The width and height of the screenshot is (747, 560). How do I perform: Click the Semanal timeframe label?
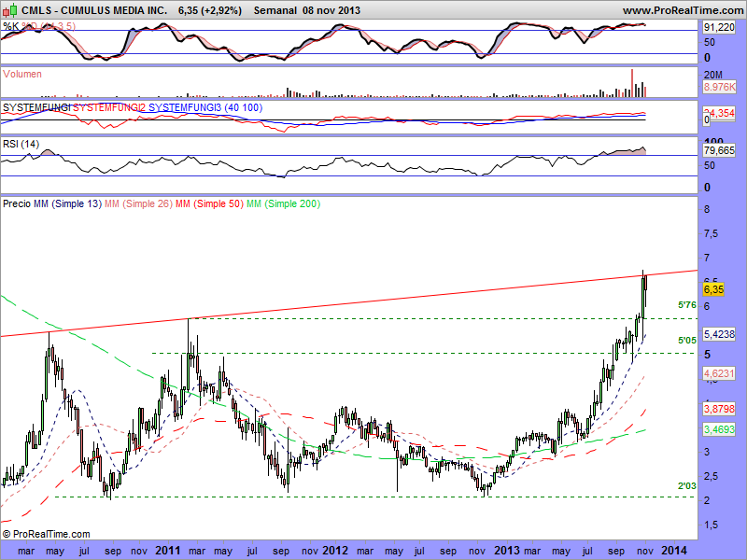275,10
